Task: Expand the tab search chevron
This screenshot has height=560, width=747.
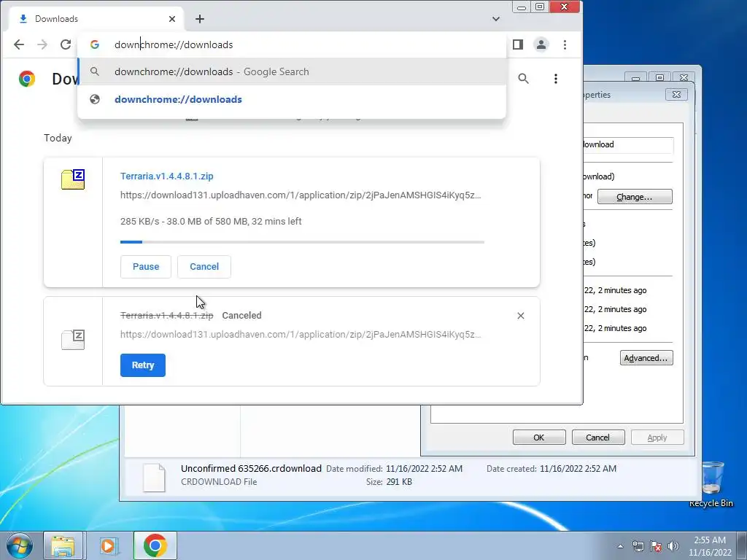Action: pos(496,18)
